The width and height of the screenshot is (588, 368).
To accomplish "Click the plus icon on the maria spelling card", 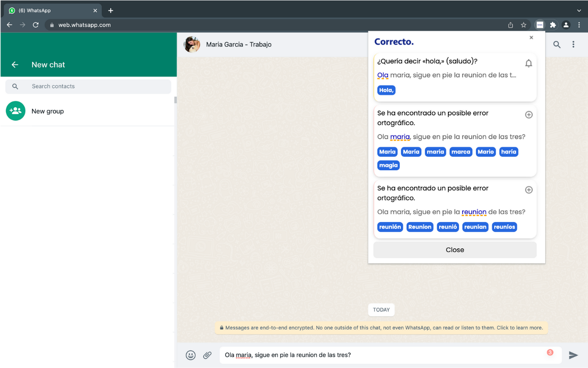I will [529, 115].
